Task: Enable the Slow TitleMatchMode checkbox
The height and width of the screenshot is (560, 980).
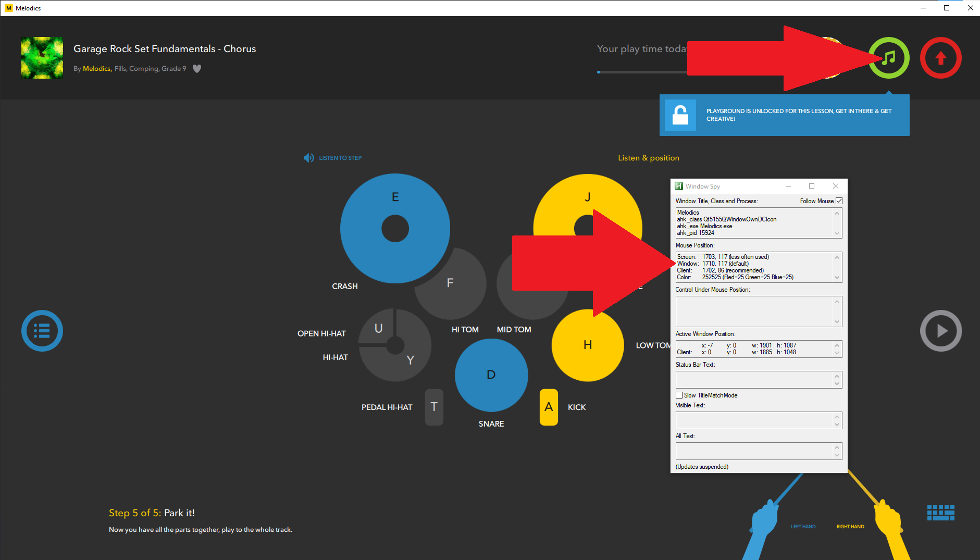Action: coord(679,395)
